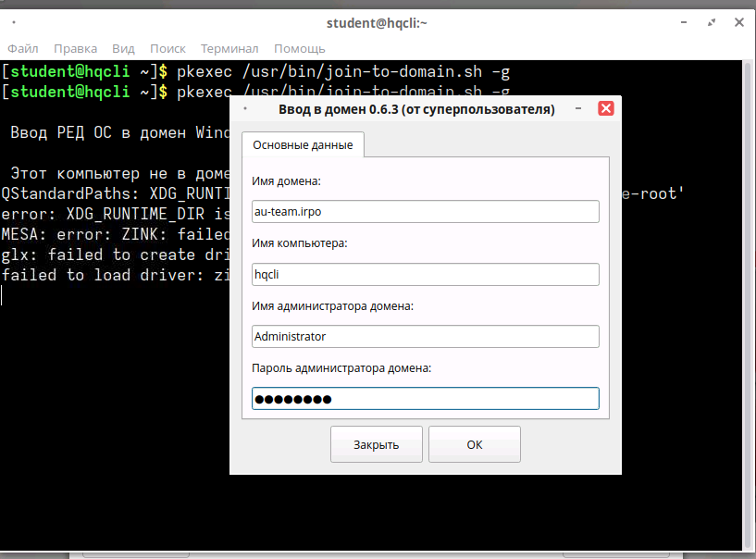Open the Терминал menu
Viewport: 756px width, 559px height.
pos(229,48)
